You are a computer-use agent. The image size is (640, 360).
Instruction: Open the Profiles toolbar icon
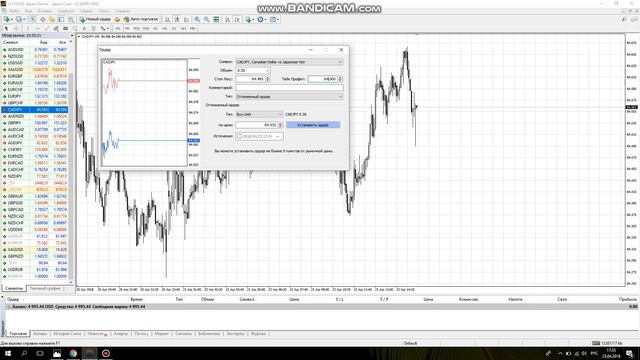tap(19, 19)
